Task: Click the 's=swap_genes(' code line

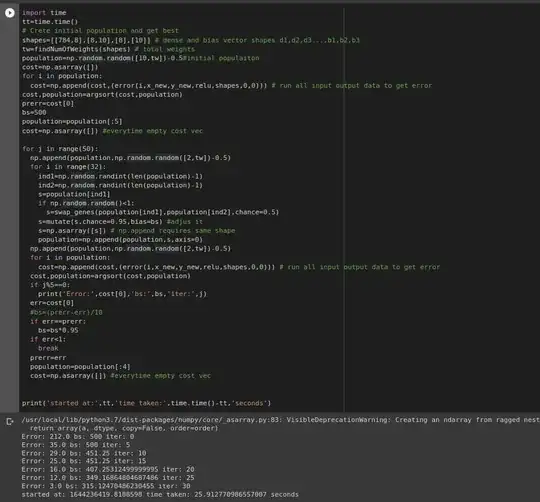Action: 163,212
